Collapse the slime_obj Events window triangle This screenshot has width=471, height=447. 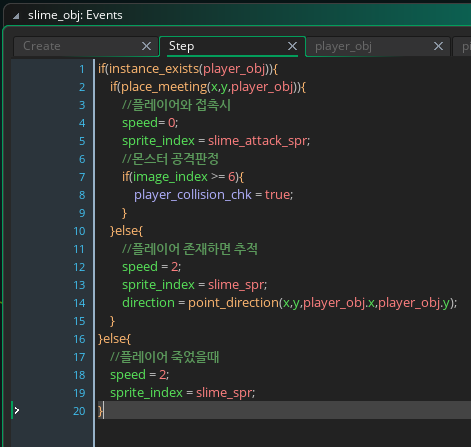coord(16,16)
